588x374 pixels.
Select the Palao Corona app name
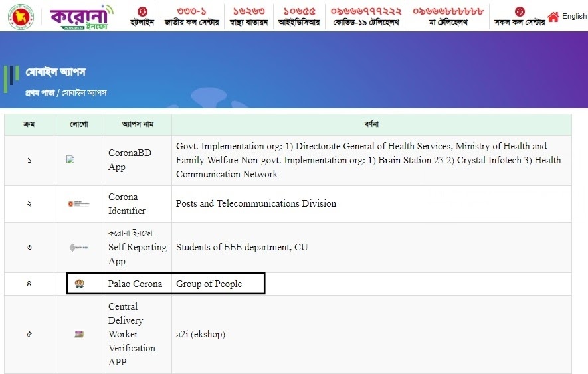point(135,284)
